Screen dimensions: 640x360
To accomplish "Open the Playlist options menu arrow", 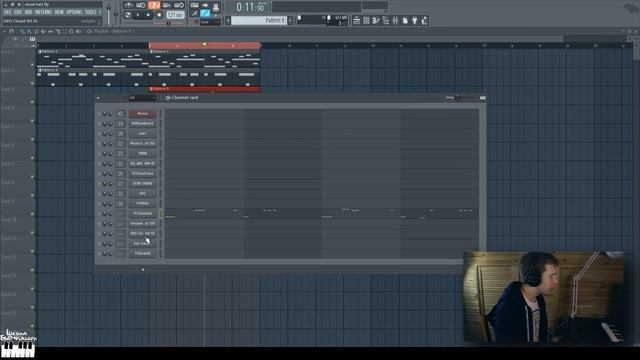I will click(x=4, y=31).
